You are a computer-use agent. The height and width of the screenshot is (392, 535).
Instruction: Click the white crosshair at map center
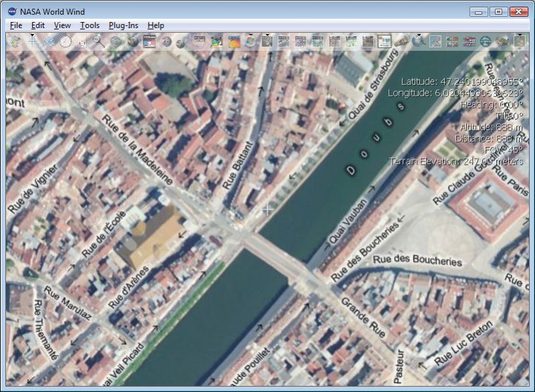(267, 210)
